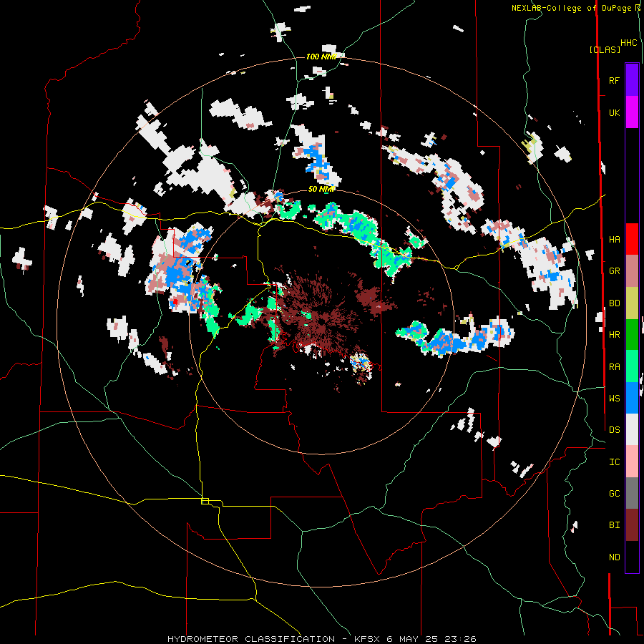Click the brown BI biological swatch

coord(632,525)
